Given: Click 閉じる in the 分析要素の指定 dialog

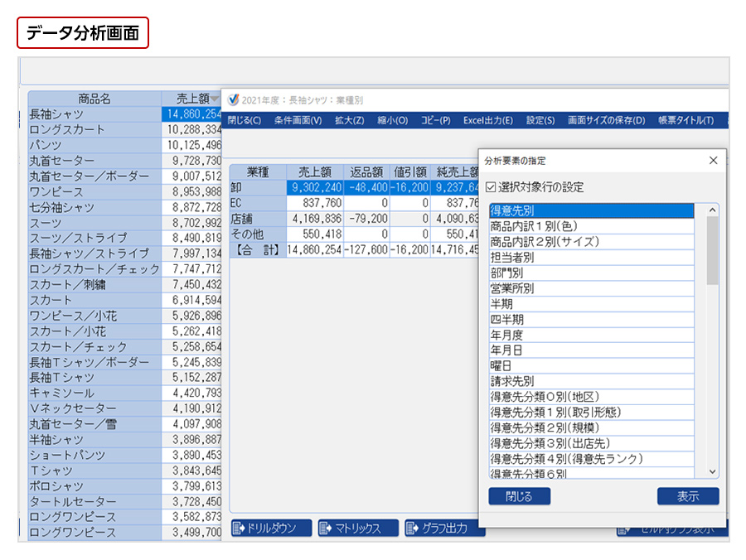Looking at the screenshot, I should point(519,496).
